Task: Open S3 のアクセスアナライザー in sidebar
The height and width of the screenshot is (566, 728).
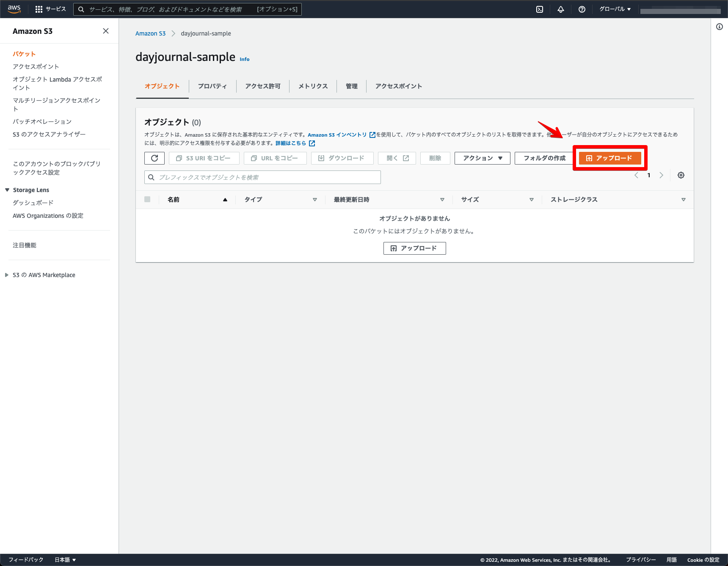Action: point(49,135)
